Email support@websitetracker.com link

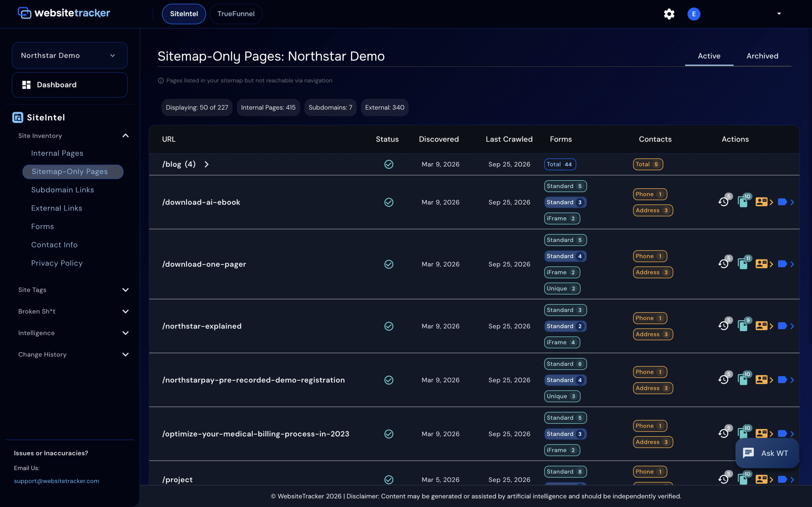56,481
